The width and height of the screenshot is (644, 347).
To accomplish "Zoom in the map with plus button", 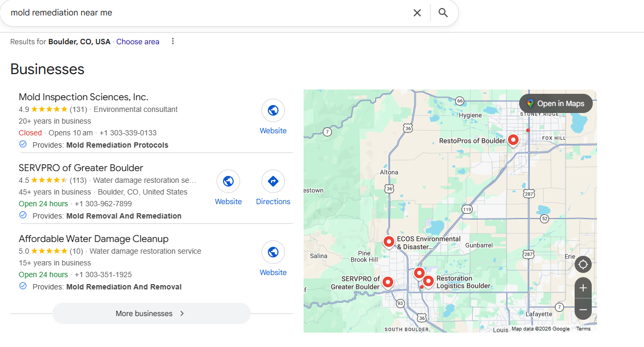I will tap(583, 288).
